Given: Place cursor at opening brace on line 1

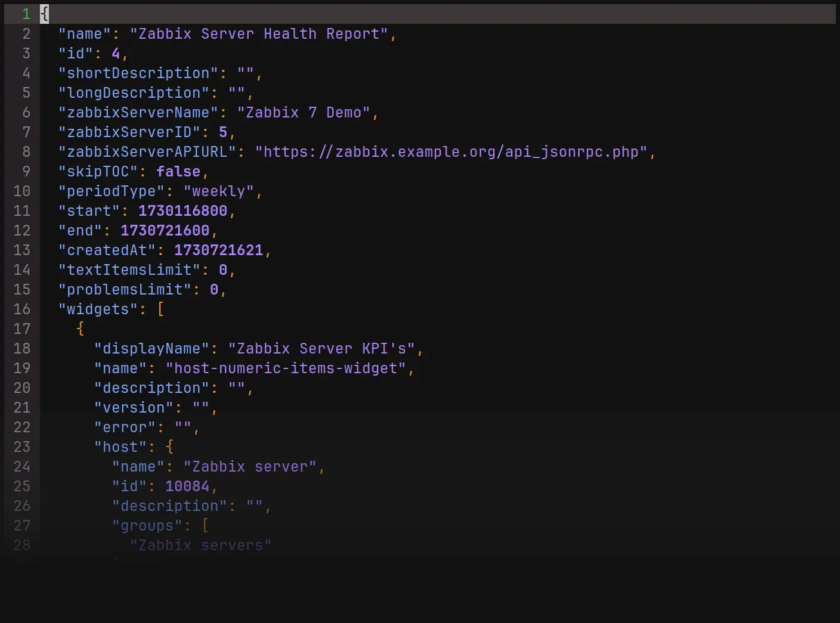Looking at the screenshot, I should tap(44, 14).
